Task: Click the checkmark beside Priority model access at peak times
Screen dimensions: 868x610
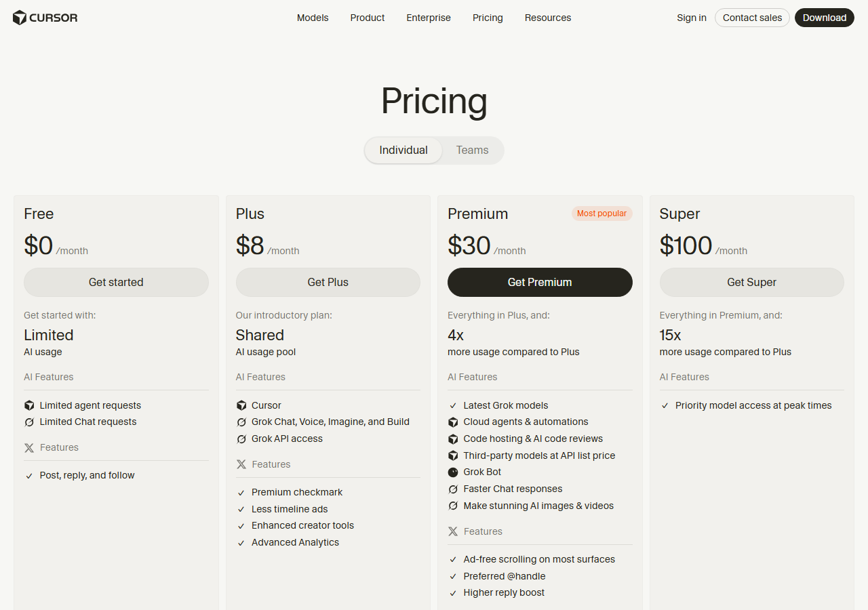Action: pyautogui.click(x=665, y=406)
